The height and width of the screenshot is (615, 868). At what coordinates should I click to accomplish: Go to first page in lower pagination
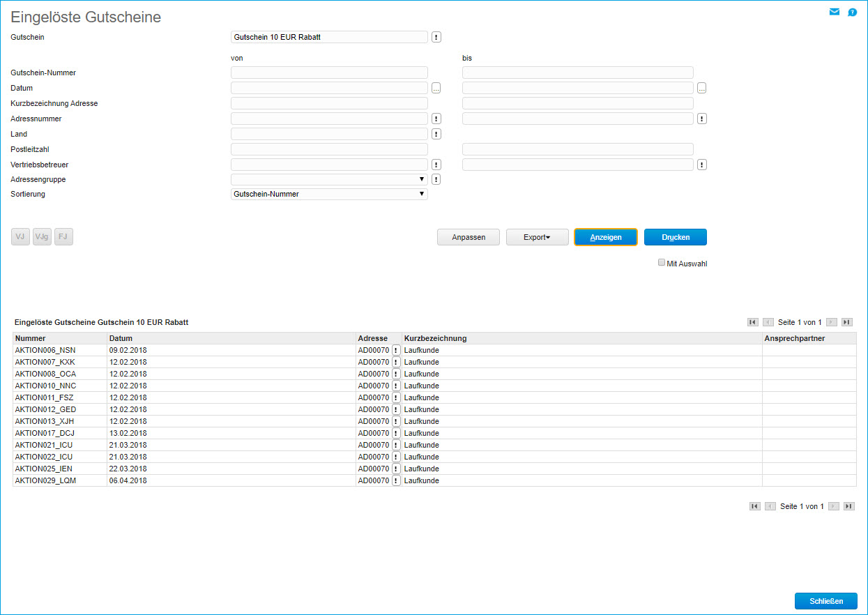point(754,506)
